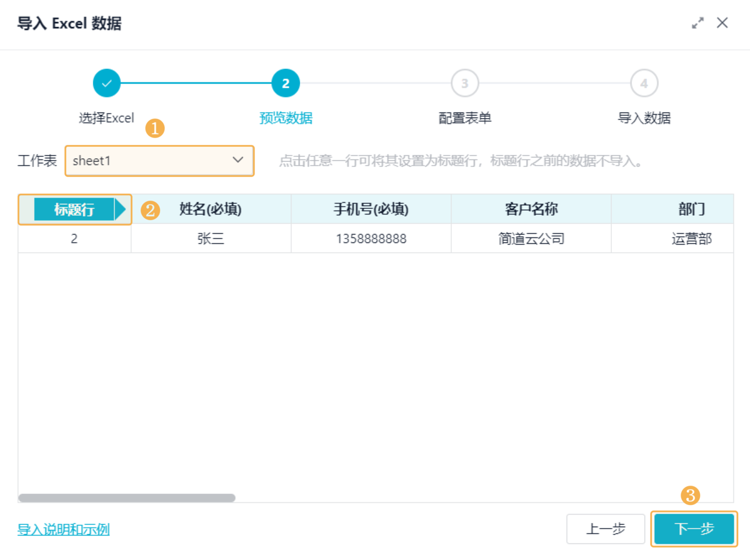Click the 张三 name cell
The height and width of the screenshot is (560, 750).
pyautogui.click(x=211, y=238)
